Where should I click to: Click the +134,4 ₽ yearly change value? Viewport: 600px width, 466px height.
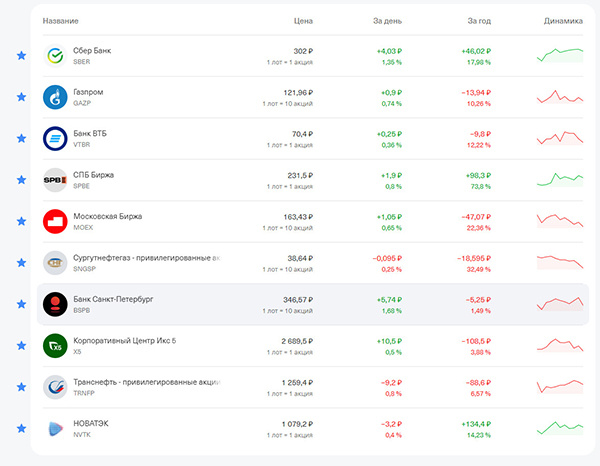pyautogui.click(x=476, y=424)
